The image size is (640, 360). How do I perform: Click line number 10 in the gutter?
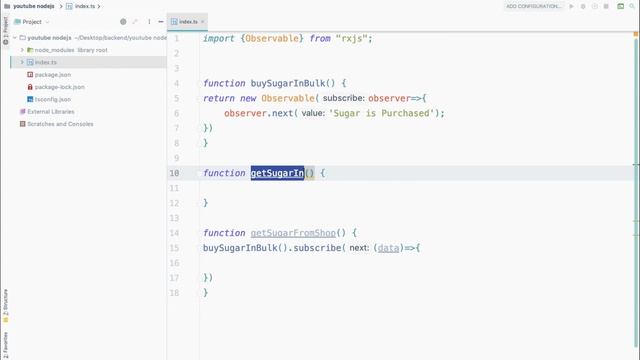[174, 173]
